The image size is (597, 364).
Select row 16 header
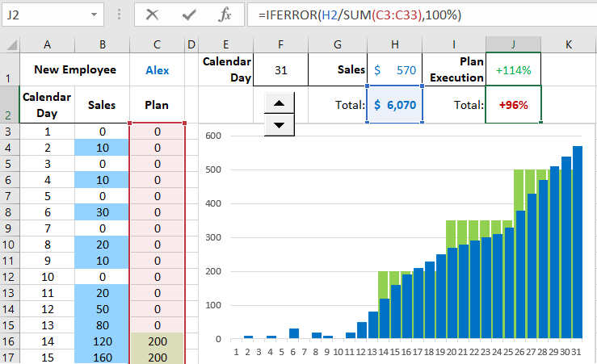click(x=10, y=342)
